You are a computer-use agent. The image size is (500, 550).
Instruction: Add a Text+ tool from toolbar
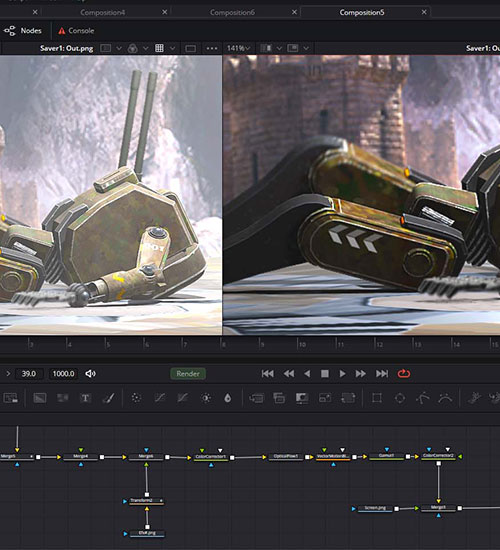click(85, 398)
